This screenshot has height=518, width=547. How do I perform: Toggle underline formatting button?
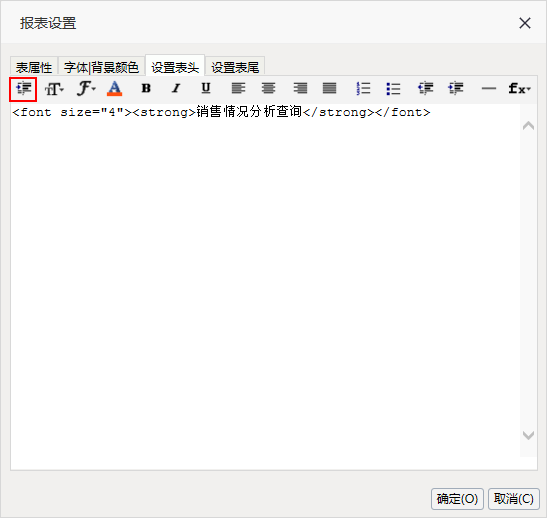206,89
